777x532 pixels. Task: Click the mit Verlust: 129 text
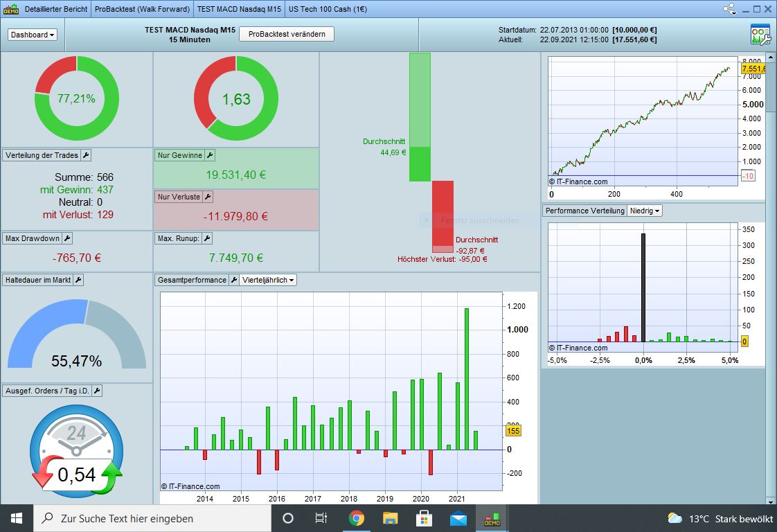tap(78, 215)
